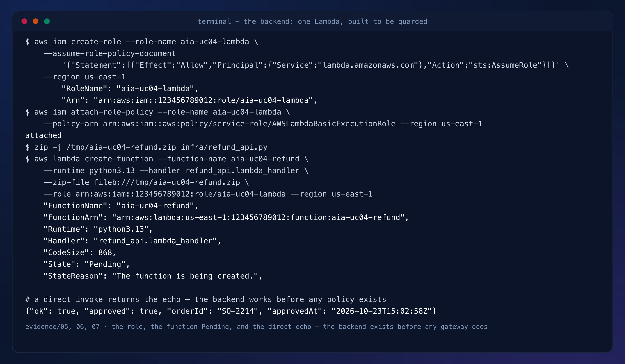Screen dimensions: 625x364
Task: Click the orange minimize window dot
Action: click(x=36, y=21)
